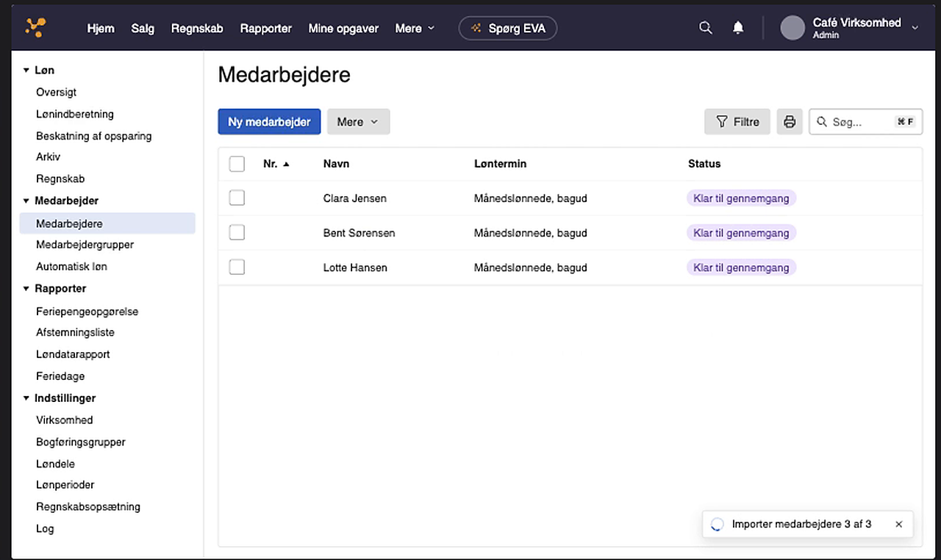Click the import progress spinner indicator
Image resolution: width=941 pixels, height=560 pixels.
717,525
